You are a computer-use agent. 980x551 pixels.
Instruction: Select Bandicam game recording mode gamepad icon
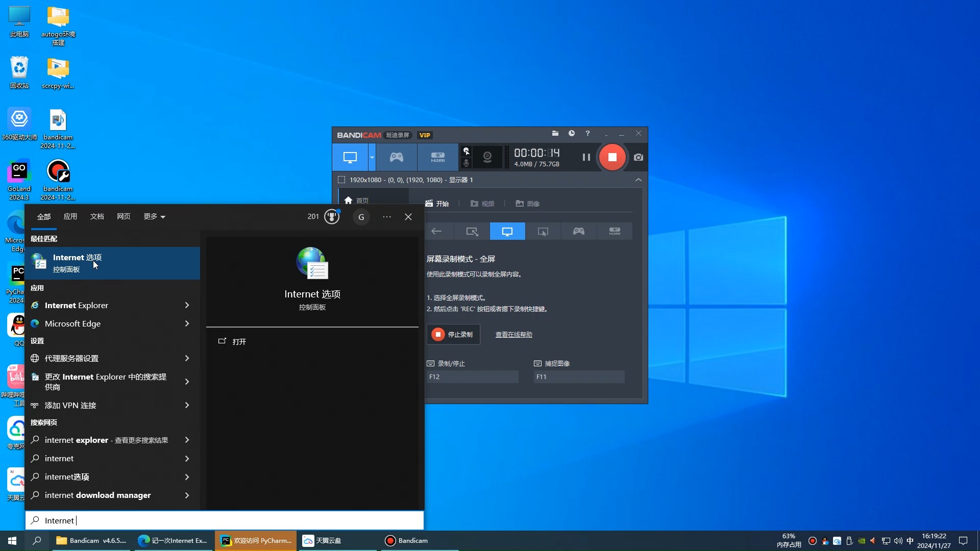[397, 157]
